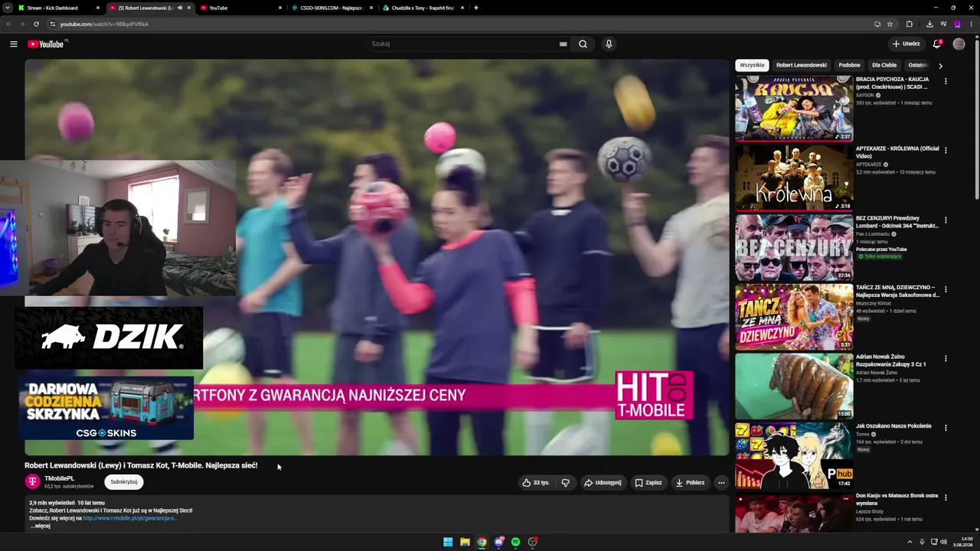Click the browser address bar URL
This screenshot has height=551, width=980.
(x=104, y=24)
